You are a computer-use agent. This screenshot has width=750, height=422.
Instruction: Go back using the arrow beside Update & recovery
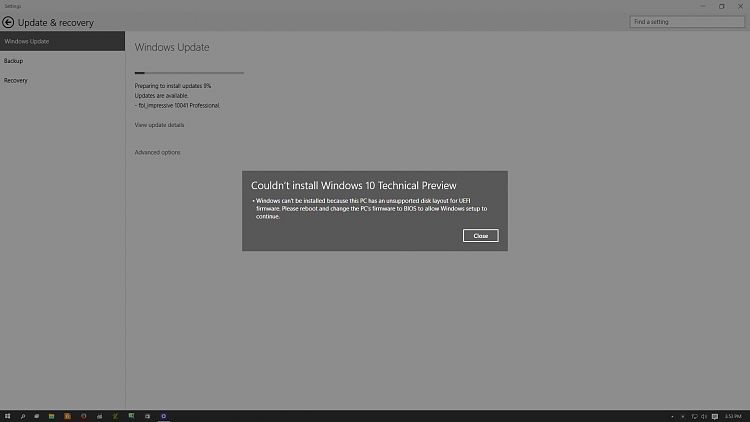pos(8,22)
